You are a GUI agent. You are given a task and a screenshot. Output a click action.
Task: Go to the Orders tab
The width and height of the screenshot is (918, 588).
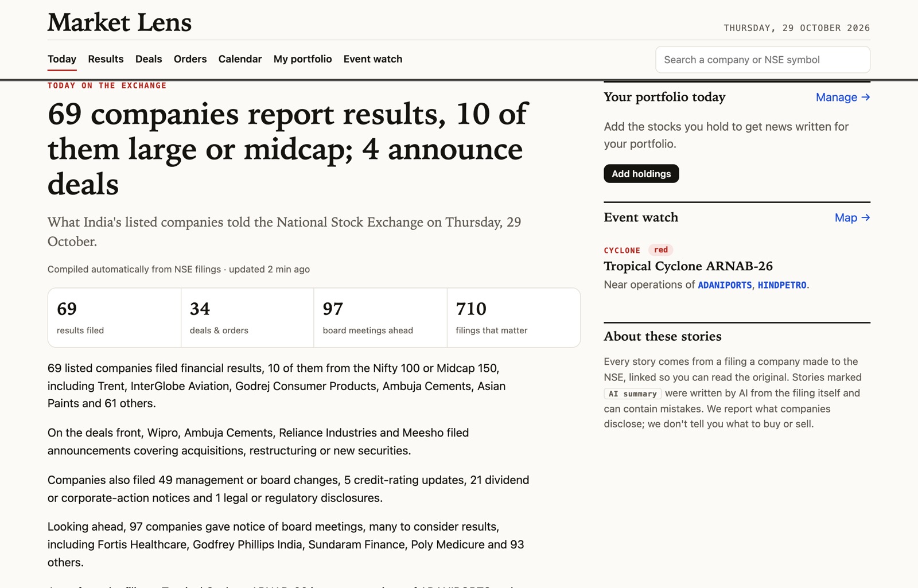click(x=190, y=59)
